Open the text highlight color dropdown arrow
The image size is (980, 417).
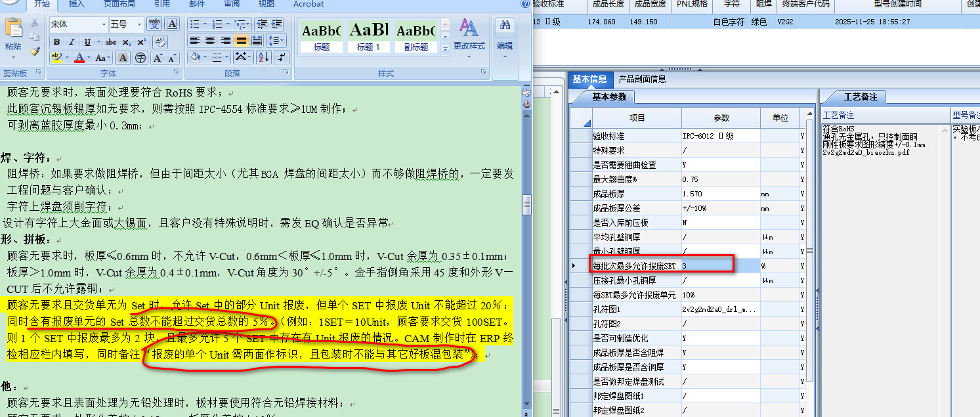point(67,58)
